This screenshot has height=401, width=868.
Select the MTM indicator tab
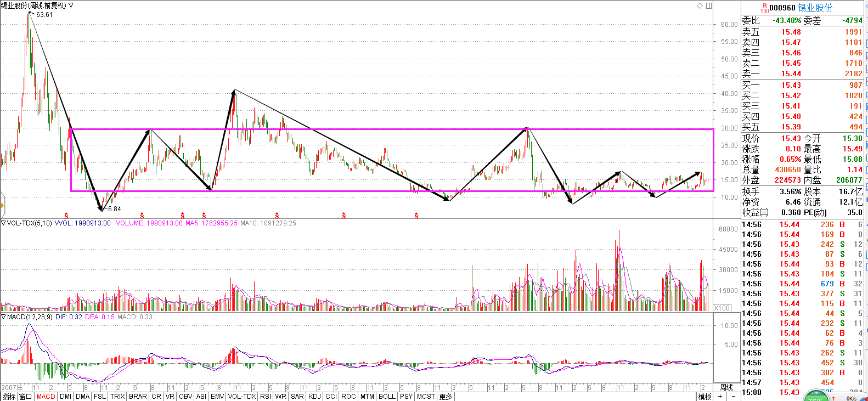click(367, 397)
